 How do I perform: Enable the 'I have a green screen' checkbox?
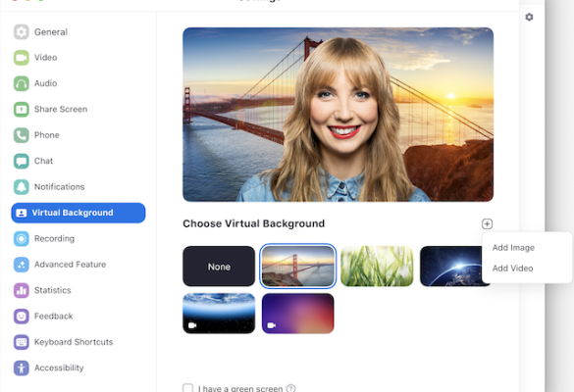point(187,388)
